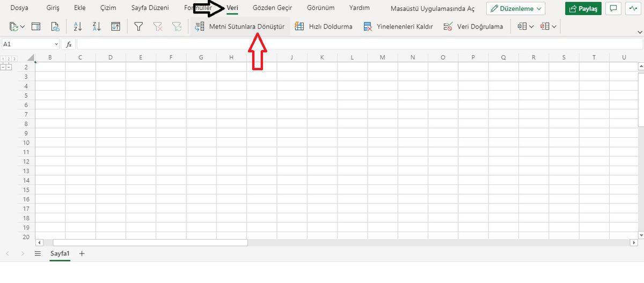
Task: Open the Comments speech bubble icon
Action: tap(612, 9)
